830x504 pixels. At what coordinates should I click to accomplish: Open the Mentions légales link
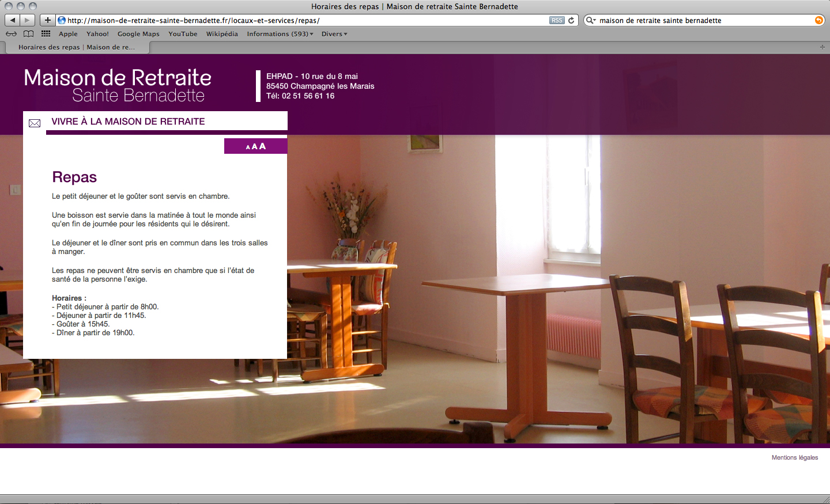[794, 457]
